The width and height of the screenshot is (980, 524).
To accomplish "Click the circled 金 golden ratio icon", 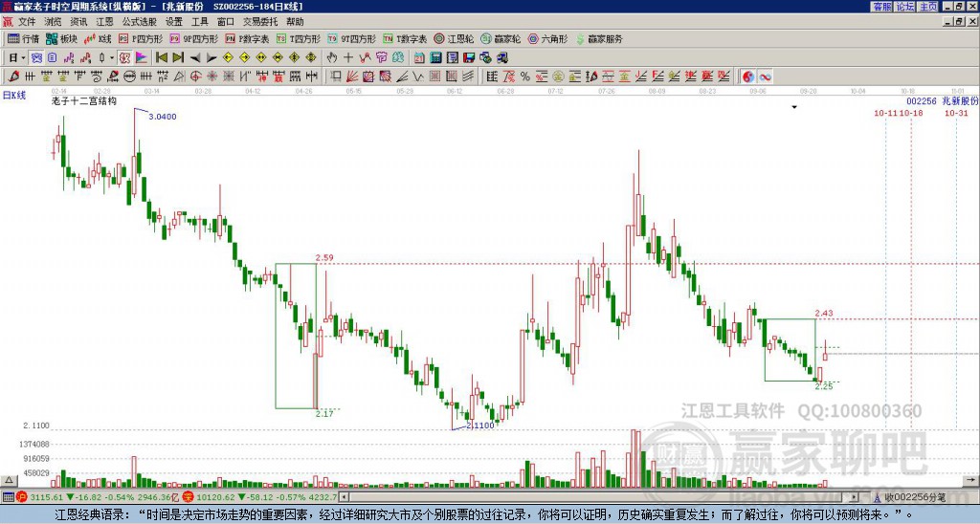I will (x=558, y=76).
